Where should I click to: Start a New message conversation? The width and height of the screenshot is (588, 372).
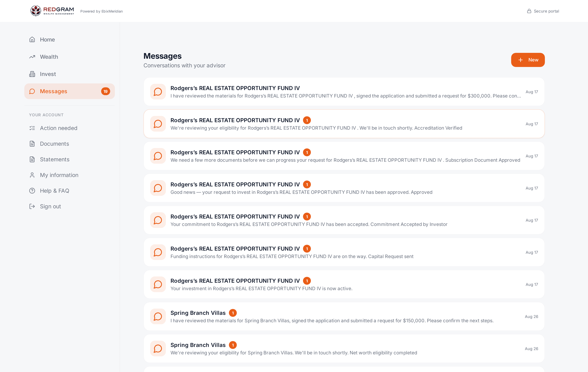(528, 60)
